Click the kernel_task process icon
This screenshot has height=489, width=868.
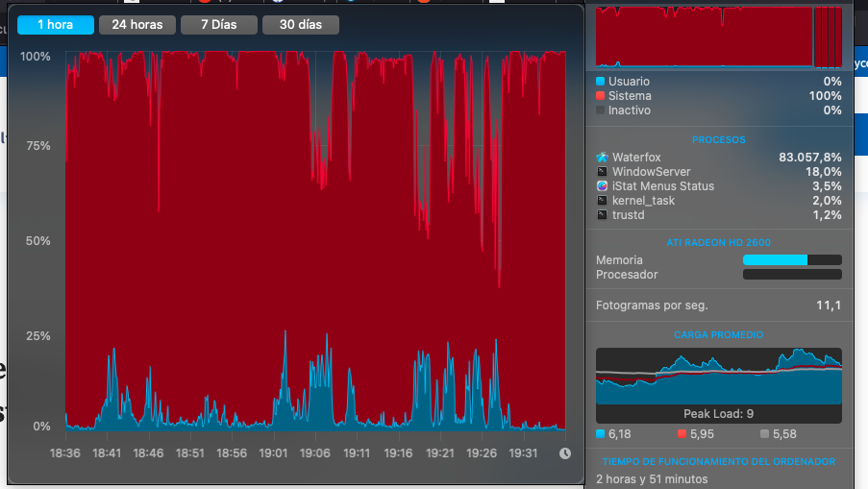click(x=602, y=200)
